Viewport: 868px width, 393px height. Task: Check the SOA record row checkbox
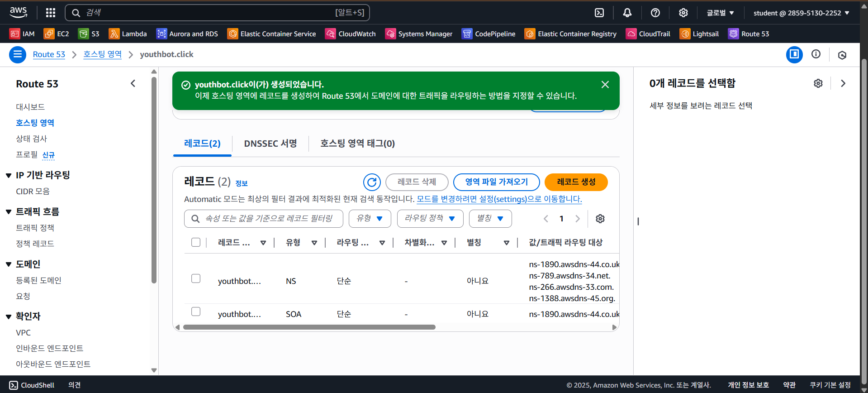tap(196, 312)
